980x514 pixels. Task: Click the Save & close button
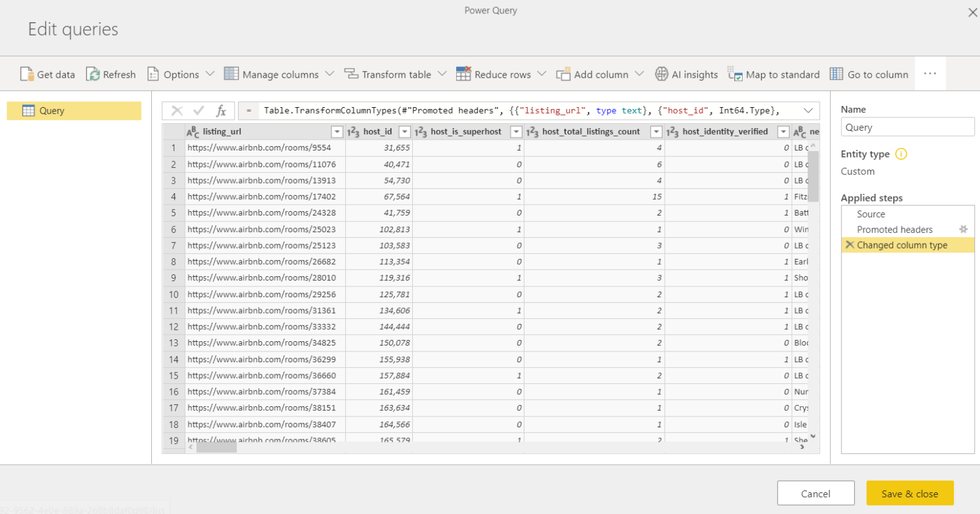pyautogui.click(x=910, y=493)
